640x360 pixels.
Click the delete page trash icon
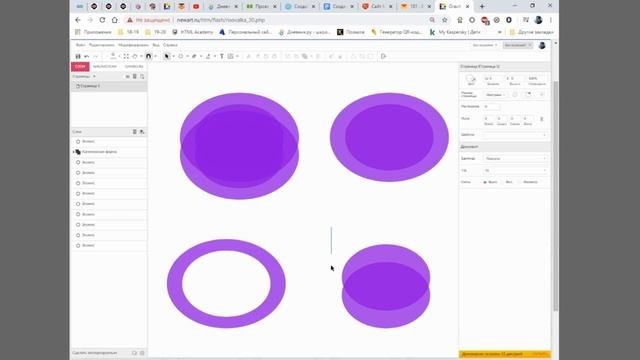click(135, 76)
